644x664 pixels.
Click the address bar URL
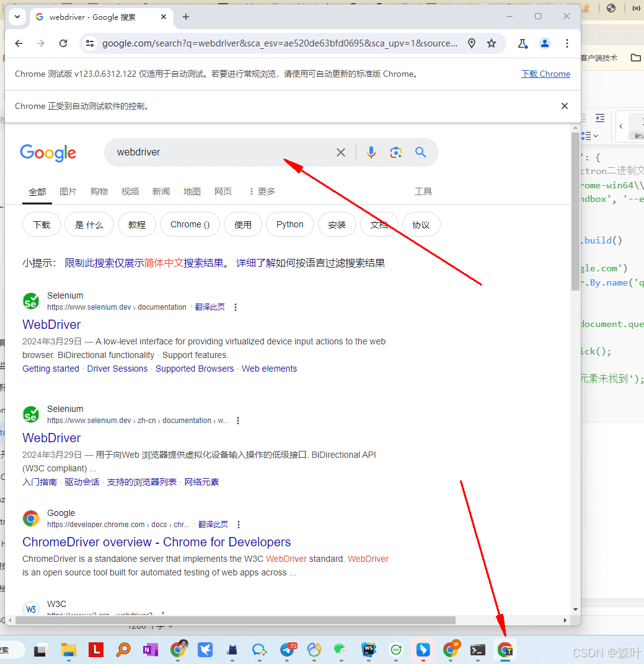click(x=280, y=43)
